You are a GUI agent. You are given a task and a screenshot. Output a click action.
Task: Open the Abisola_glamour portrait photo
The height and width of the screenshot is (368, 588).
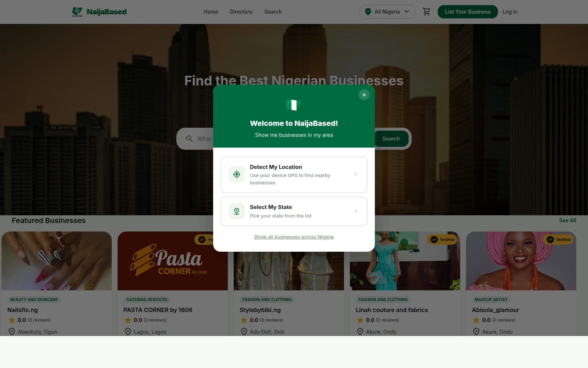(x=521, y=261)
